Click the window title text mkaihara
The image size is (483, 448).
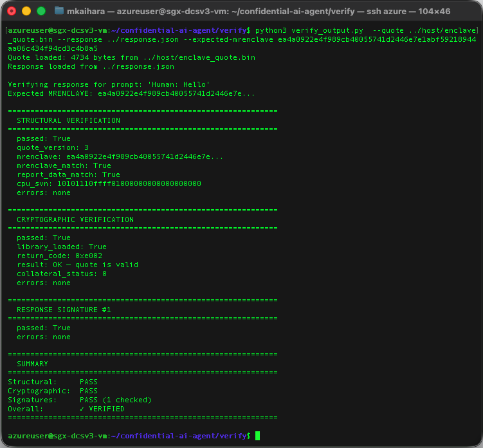click(86, 12)
